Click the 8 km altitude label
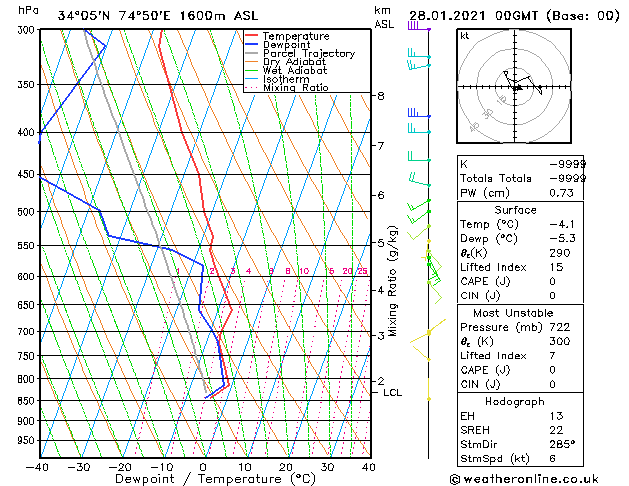 click(x=381, y=96)
